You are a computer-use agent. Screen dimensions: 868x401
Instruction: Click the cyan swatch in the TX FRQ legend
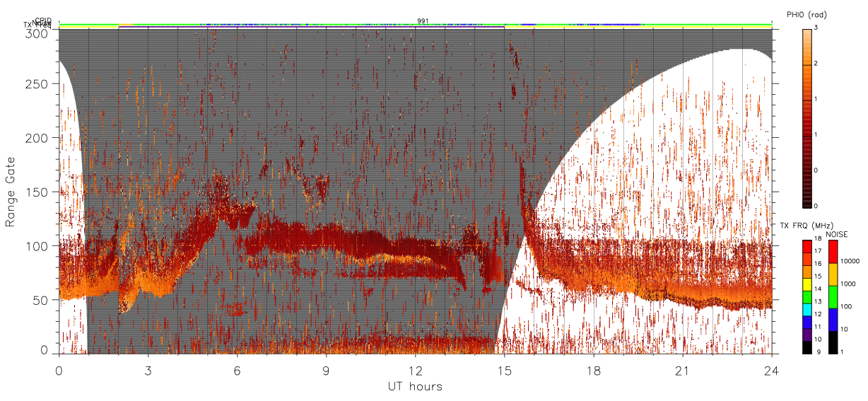807,310
